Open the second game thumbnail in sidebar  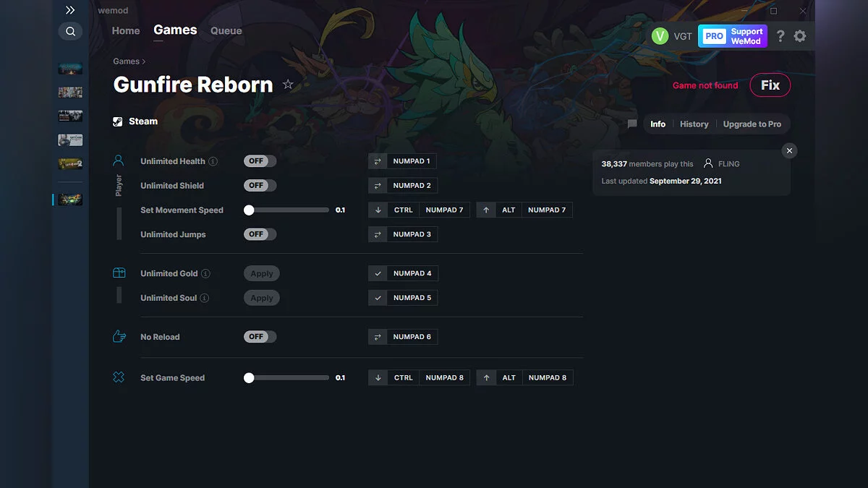click(70, 93)
